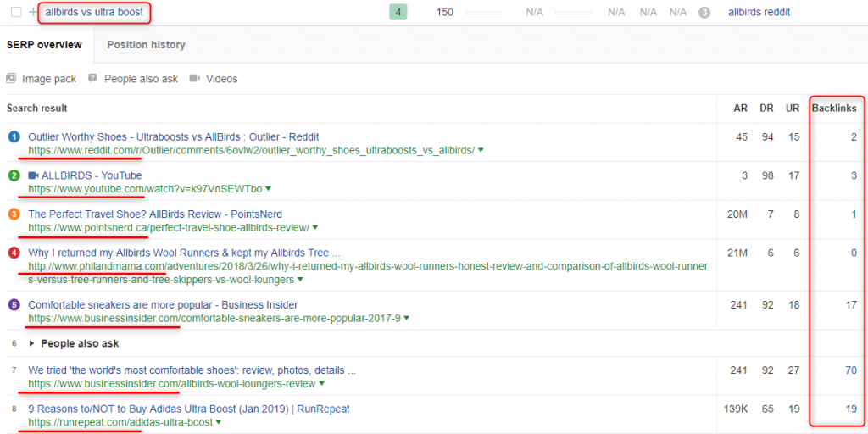Open the allbirds reddit parent topic link
This screenshot has width=868, height=434.
point(759,12)
